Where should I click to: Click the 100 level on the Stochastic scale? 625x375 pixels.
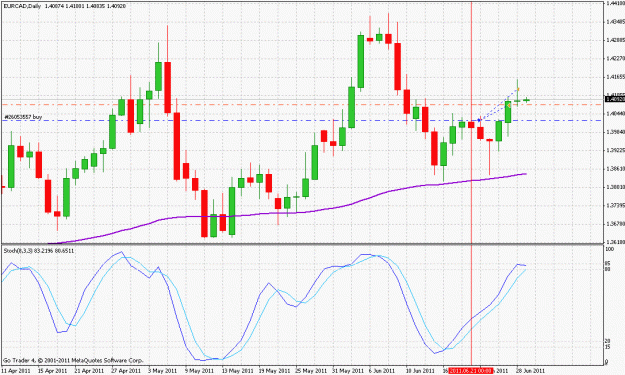pos(609,249)
